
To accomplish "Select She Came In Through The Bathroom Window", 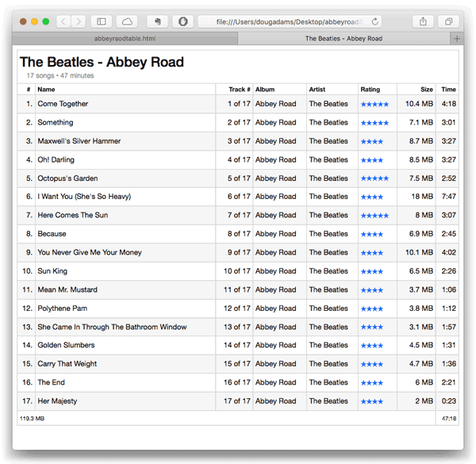I will coord(112,327).
